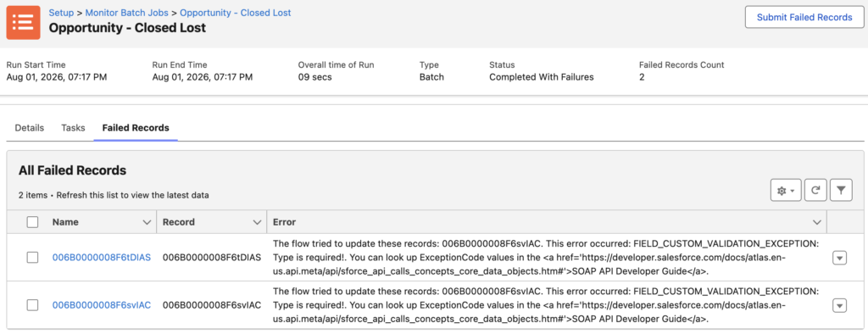
Task: Refresh the failed records list
Action: click(815, 191)
